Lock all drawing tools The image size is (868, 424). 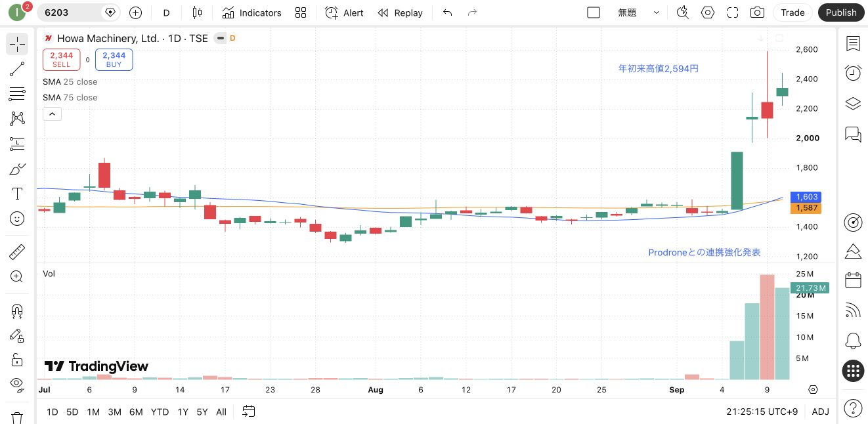point(17,360)
